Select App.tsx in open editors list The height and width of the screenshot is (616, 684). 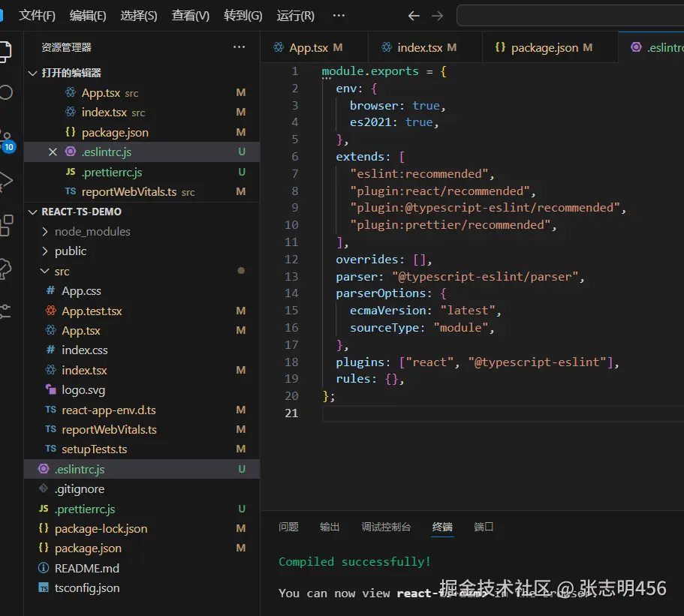tap(142, 93)
